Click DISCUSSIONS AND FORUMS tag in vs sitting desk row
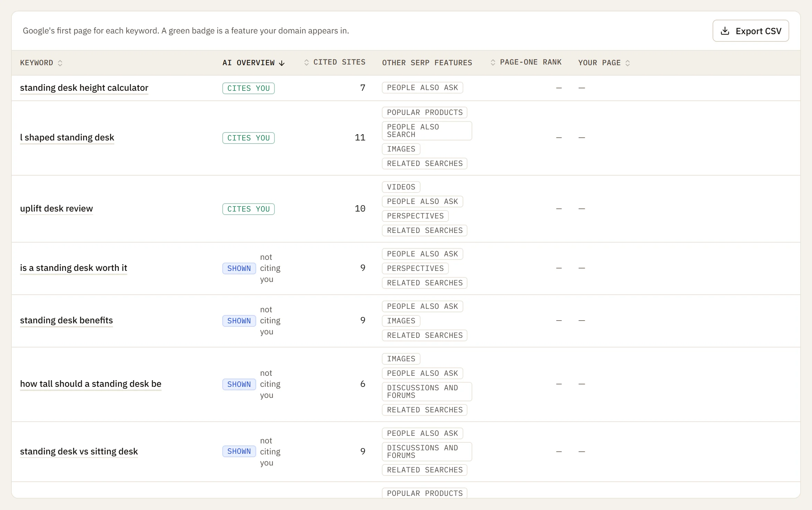This screenshot has height=510, width=812. [427, 452]
